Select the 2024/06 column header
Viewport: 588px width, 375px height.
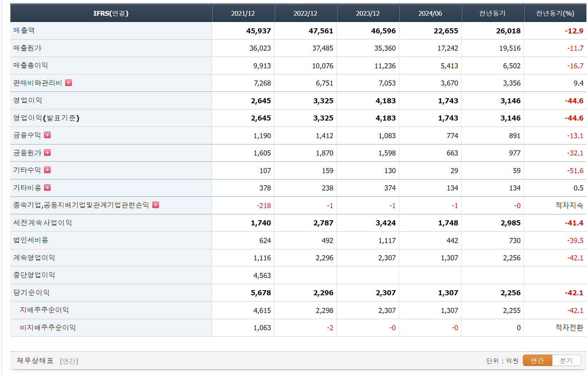tap(430, 13)
